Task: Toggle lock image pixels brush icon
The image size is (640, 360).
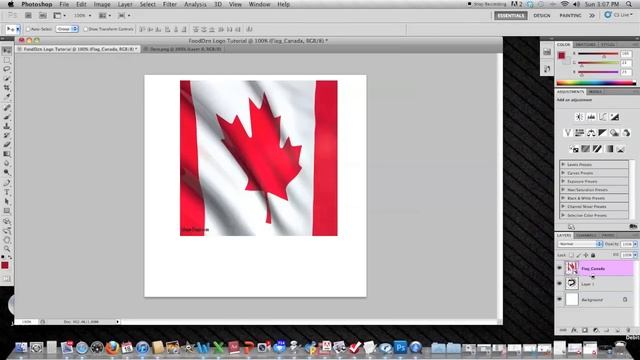Action: 578,255
